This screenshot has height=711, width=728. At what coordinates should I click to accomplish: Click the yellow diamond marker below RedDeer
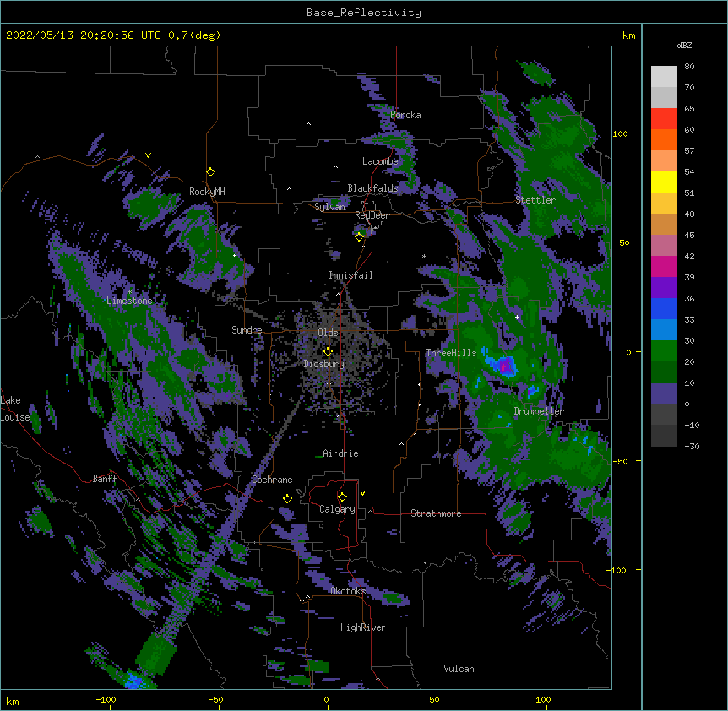360,237
